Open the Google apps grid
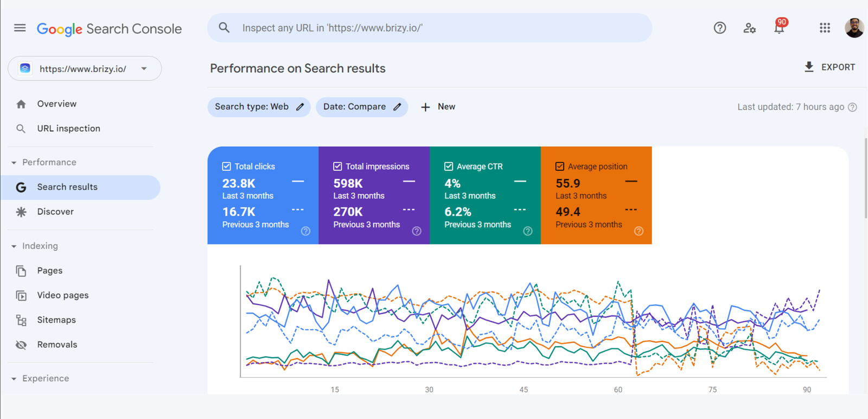Viewport: 868px width, 419px height. pos(825,28)
